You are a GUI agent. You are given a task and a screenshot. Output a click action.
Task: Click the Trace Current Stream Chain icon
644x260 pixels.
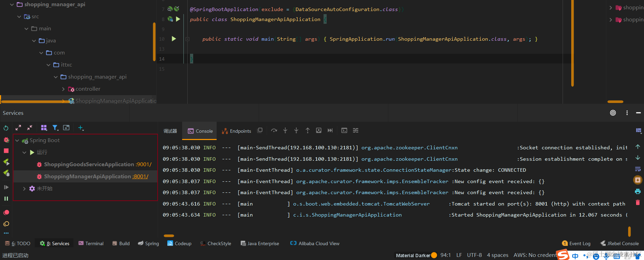(356, 130)
